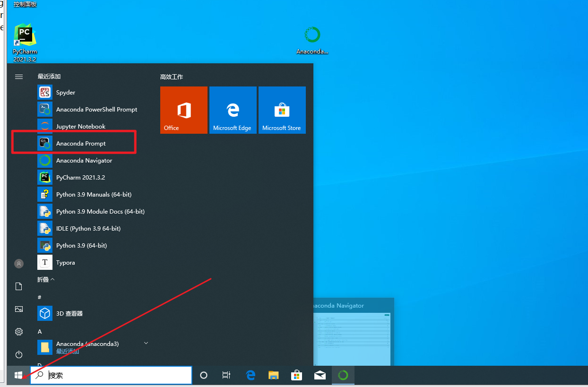Open Microsoft Store from taskbar

pos(297,375)
